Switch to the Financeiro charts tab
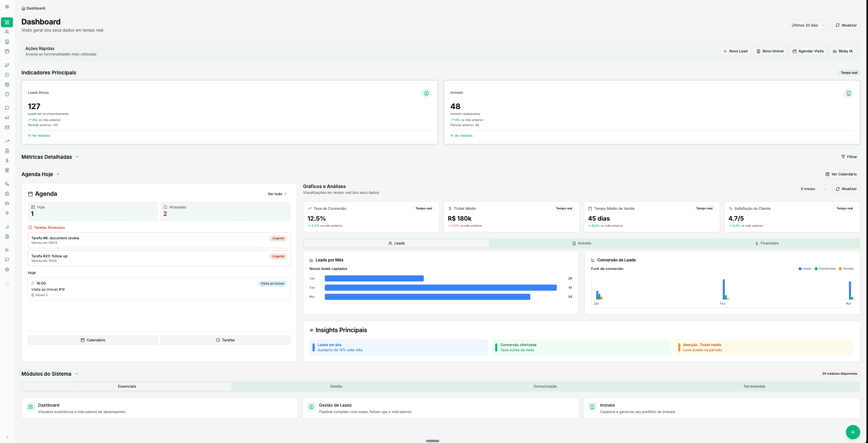868x443 pixels. (x=767, y=243)
